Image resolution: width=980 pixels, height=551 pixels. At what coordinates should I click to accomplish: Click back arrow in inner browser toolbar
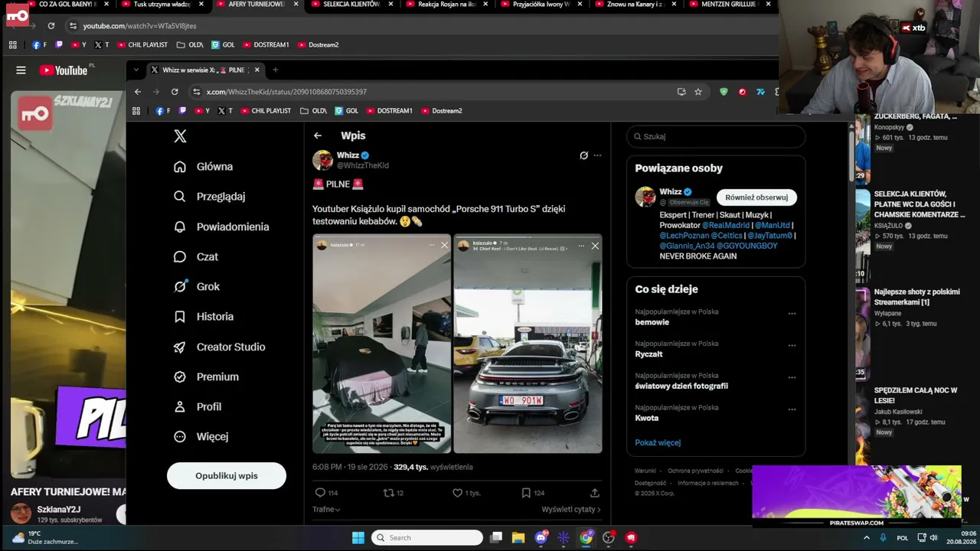[x=138, y=92]
